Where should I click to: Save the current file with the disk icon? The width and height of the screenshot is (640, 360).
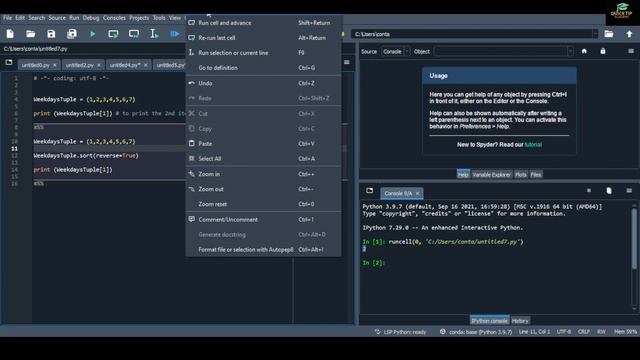coord(51,34)
